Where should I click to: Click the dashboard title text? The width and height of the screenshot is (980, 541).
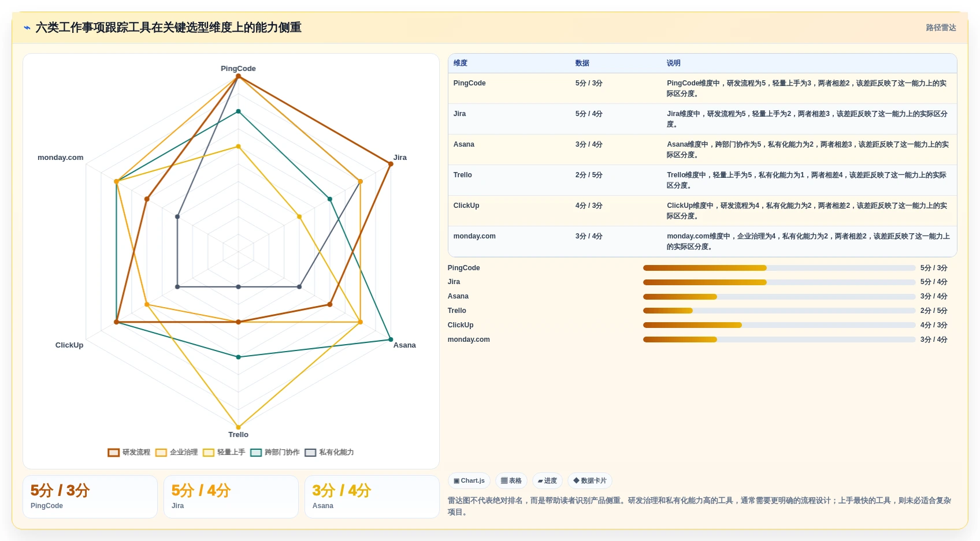click(x=169, y=27)
